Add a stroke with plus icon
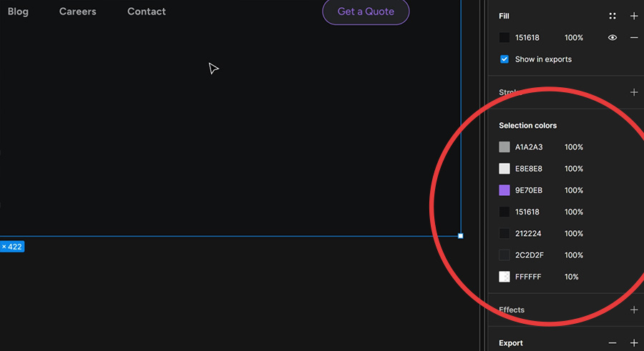 (x=634, y=92)
